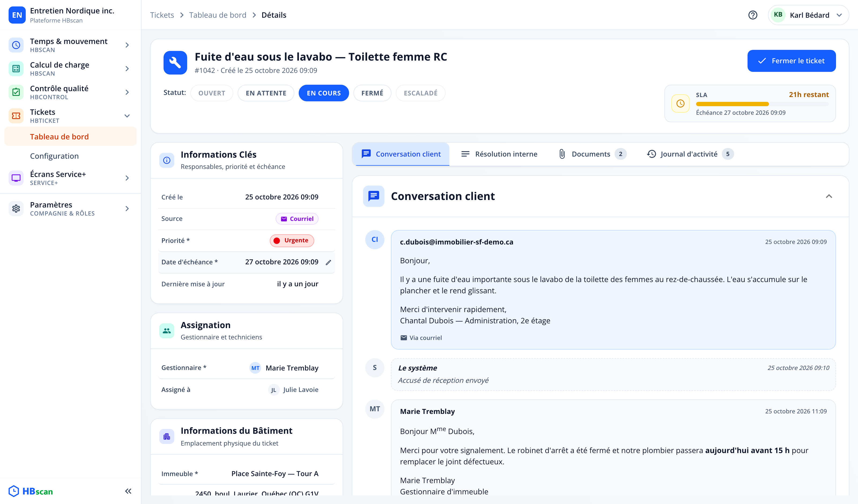
Task: Expand Temps & mouvement menu chevron
Action: point(127,45)
